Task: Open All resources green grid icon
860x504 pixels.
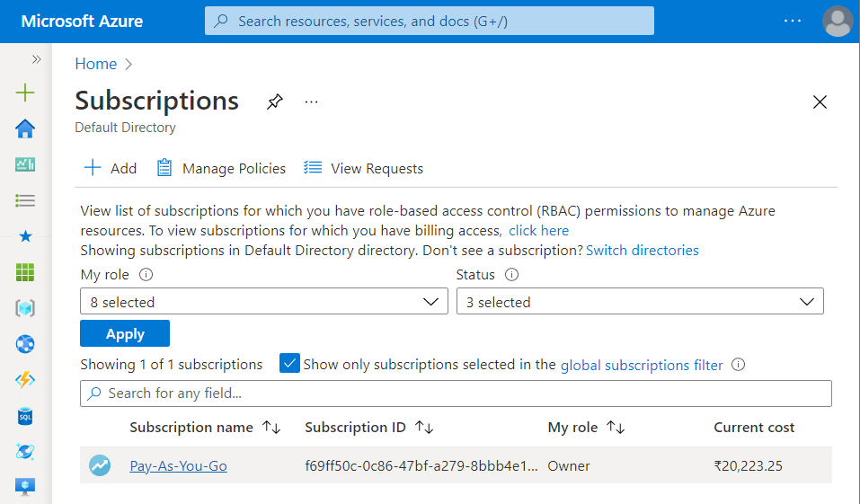Action: pos(25,272)
